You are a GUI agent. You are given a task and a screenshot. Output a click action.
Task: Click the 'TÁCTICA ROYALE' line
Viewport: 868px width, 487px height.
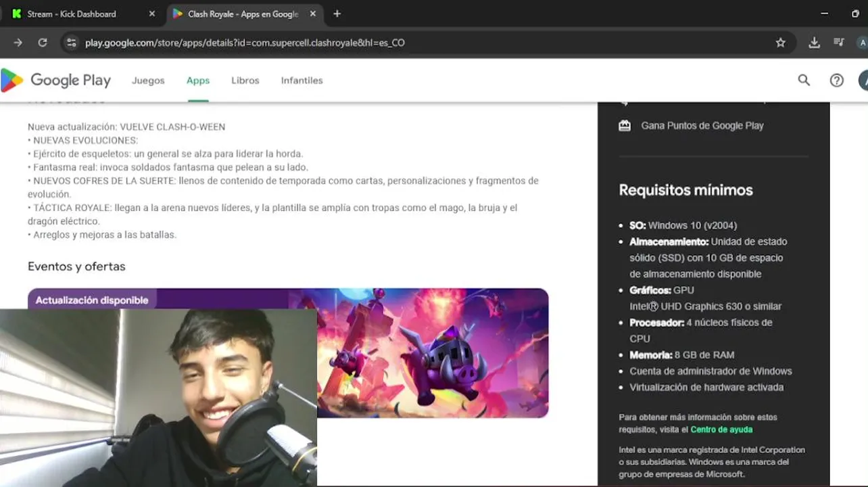[x=272, y=214]
